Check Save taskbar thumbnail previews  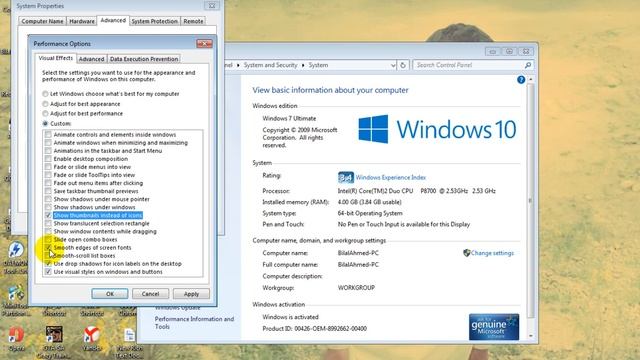click(x=48, y=191)
